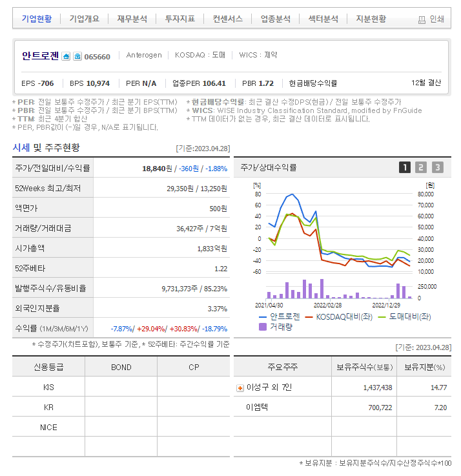Click the 발행주식수 value 9,731,373주

point(179,289)
